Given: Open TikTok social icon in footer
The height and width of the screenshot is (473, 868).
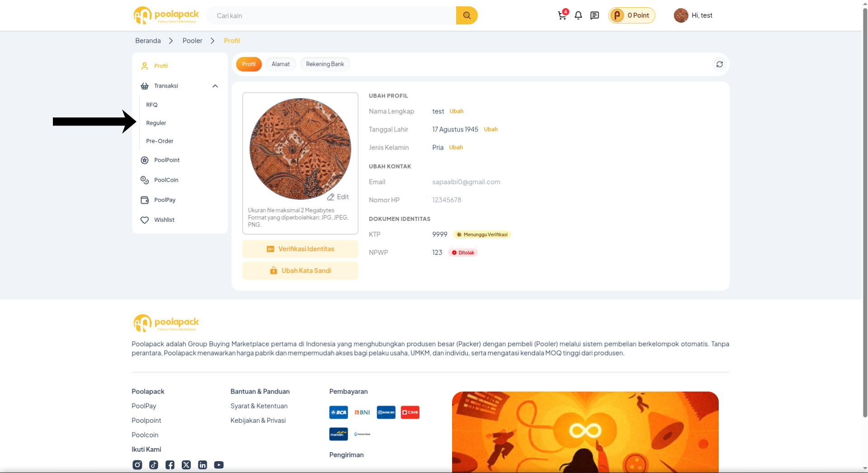Looking at the screenshot, I should (154, 465).
